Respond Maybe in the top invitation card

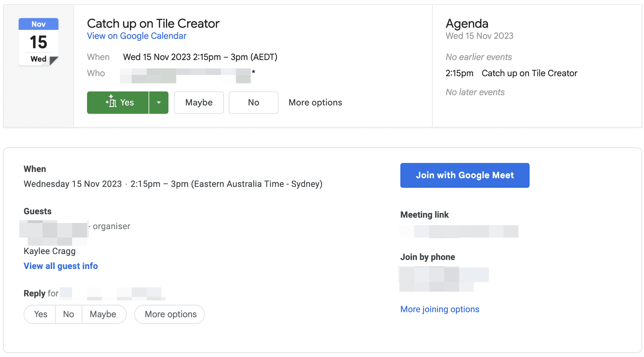[x=199, y=103]
